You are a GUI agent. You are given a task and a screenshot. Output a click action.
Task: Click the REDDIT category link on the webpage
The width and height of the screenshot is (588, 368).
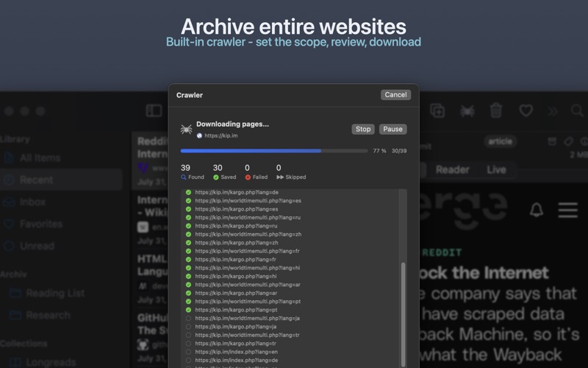click(442, 252)
